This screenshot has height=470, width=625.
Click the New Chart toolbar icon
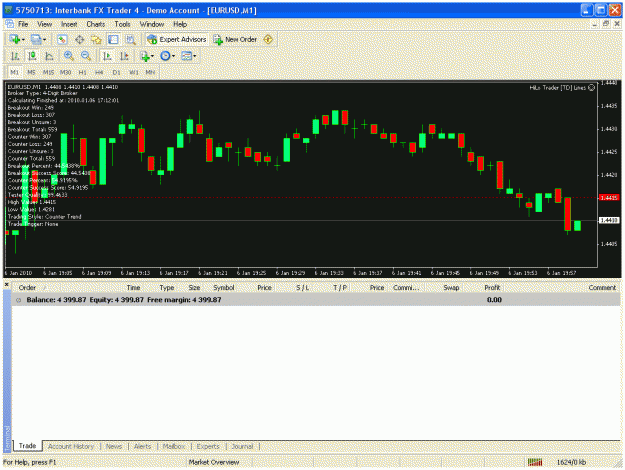coord(15,39)
